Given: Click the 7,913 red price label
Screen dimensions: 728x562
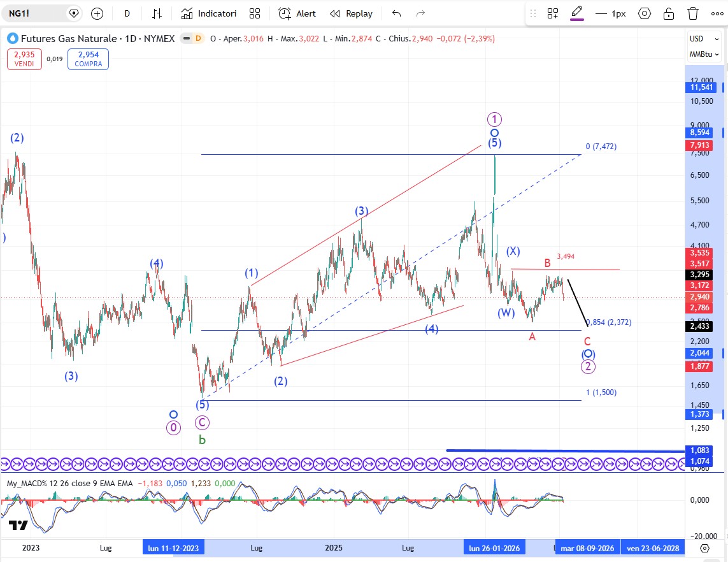Looking at the screenshot, I should 700,145.
